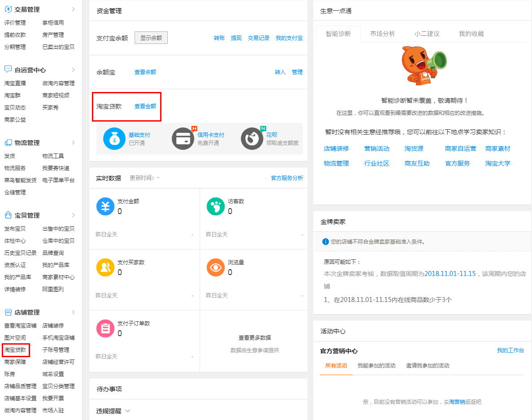Viewport: 532px width, 420px height.
Task: Switch to the 市场分析 tab
Action: tap(382, 34)
